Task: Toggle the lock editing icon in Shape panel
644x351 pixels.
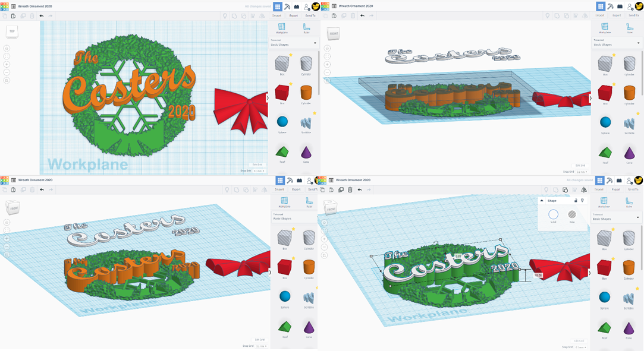Action: (576, 201)
